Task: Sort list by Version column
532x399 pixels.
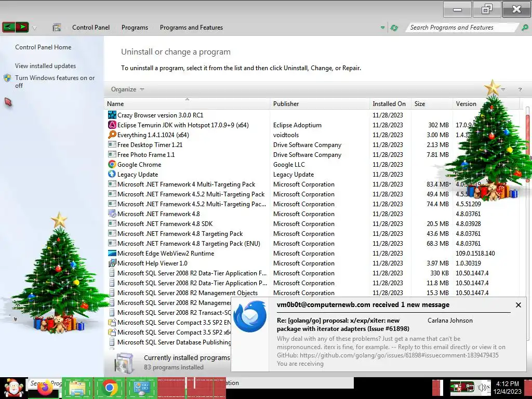Action: [486, 104]
